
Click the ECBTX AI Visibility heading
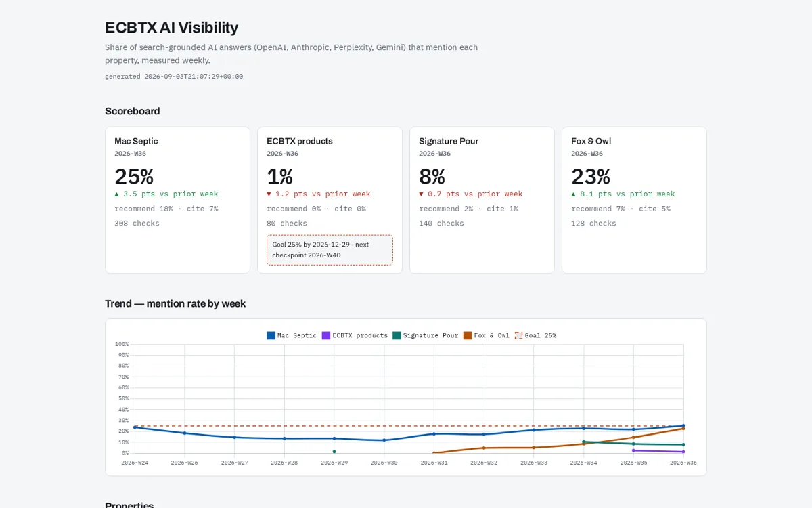click(x=171, y=28)
